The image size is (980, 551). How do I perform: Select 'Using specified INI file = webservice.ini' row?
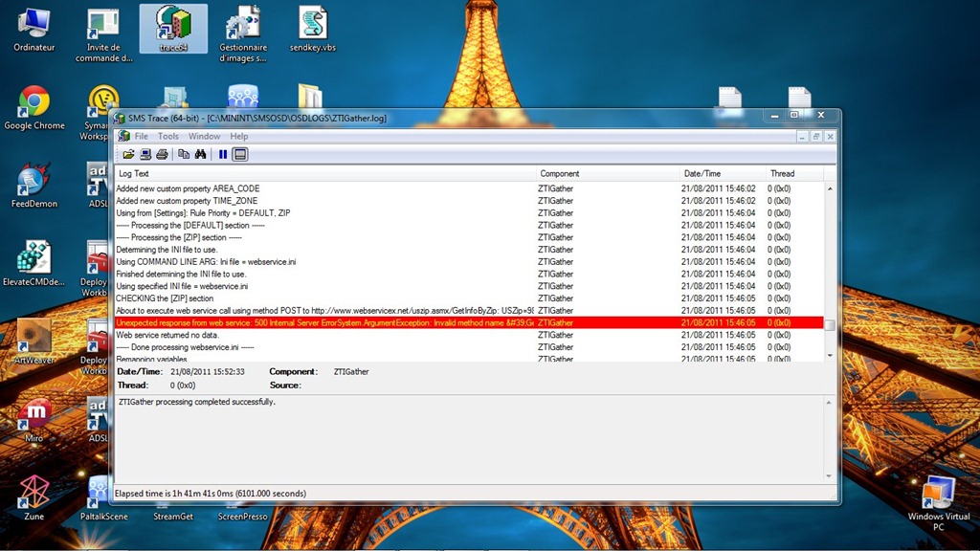pos(469,286)
